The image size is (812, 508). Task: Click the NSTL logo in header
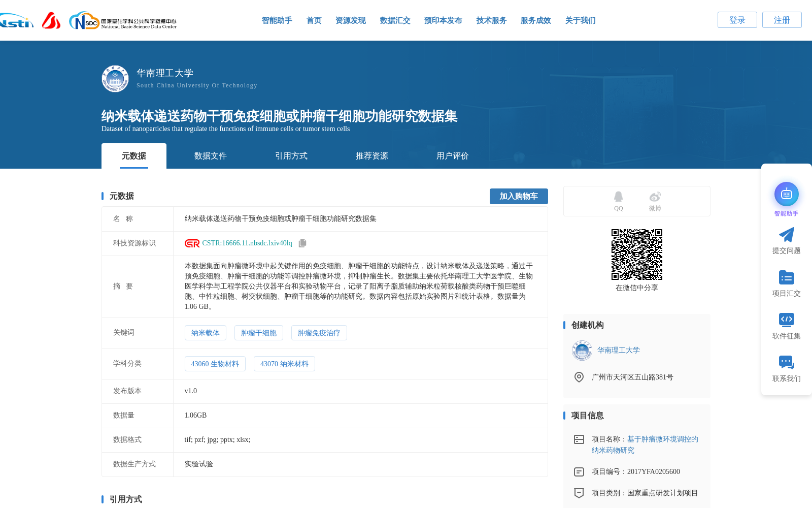click(16, 21)
